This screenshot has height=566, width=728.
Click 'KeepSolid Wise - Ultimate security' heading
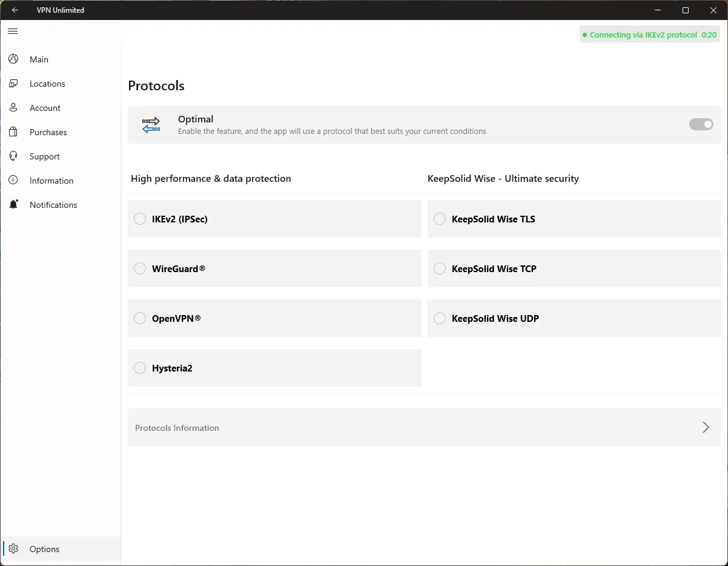pos(503,179)
